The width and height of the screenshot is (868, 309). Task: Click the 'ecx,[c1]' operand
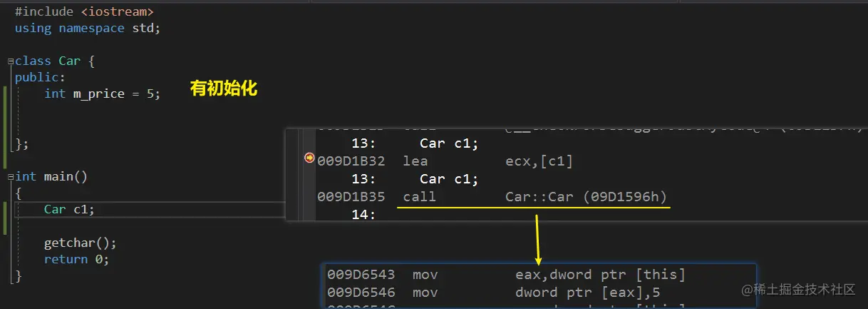pos(539,161)
